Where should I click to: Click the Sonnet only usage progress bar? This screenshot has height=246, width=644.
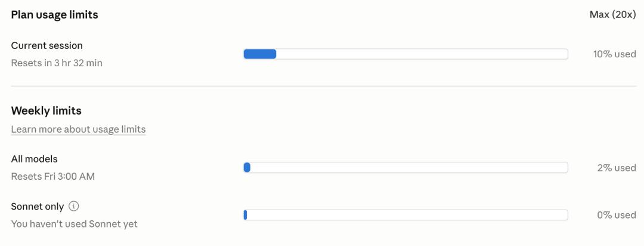click(405, 215)
